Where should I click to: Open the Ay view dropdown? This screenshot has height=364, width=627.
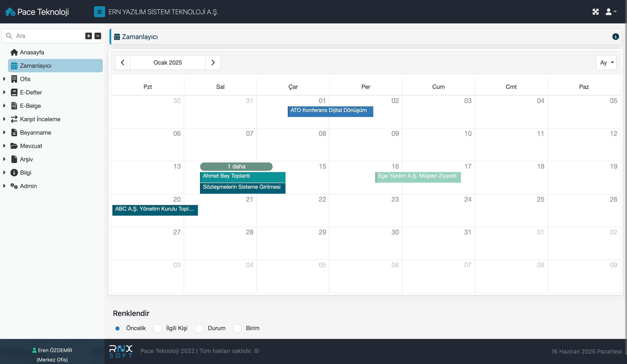(x=606, y=62)
